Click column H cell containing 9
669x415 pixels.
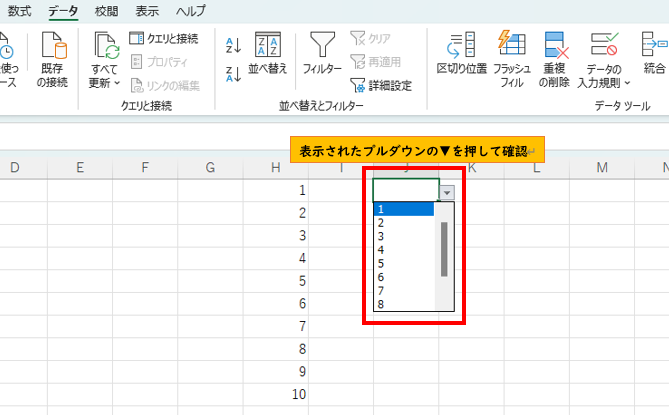[x=276, y=371]
